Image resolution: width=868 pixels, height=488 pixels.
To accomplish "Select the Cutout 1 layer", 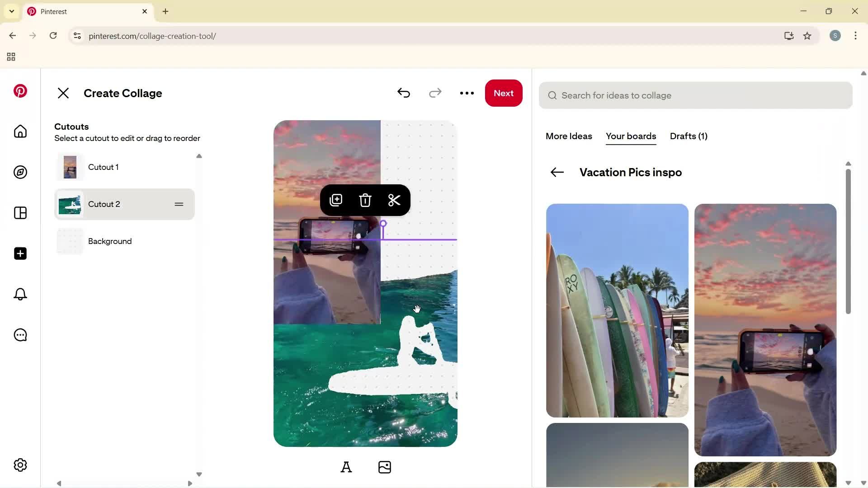I will click(103, 167).
